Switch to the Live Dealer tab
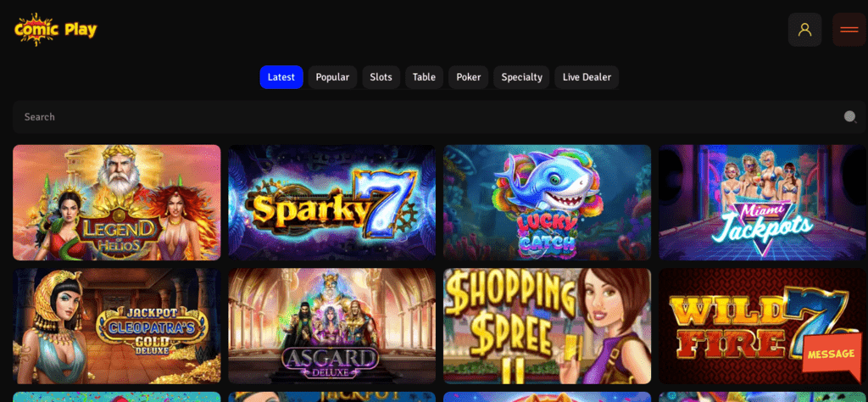868x402 pixels. [587, 77]
